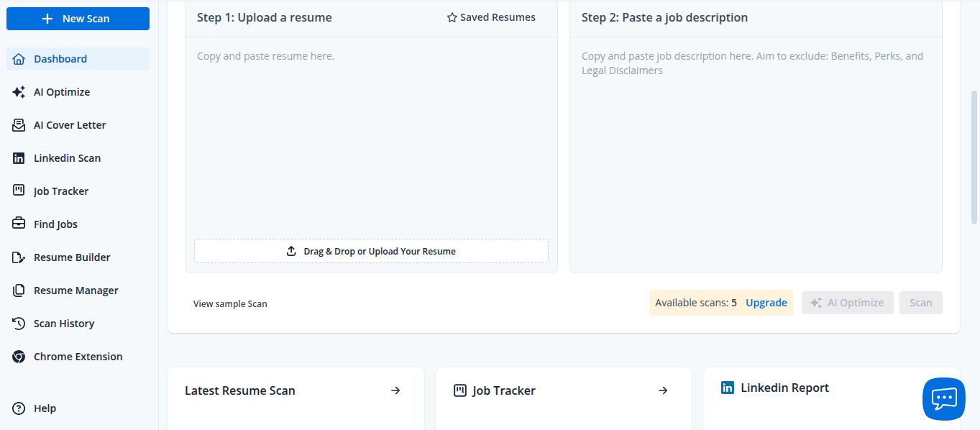This screenshot has width=980, height=430.
Task: Click the Job Tracker card heading
Action: point(504,390)
